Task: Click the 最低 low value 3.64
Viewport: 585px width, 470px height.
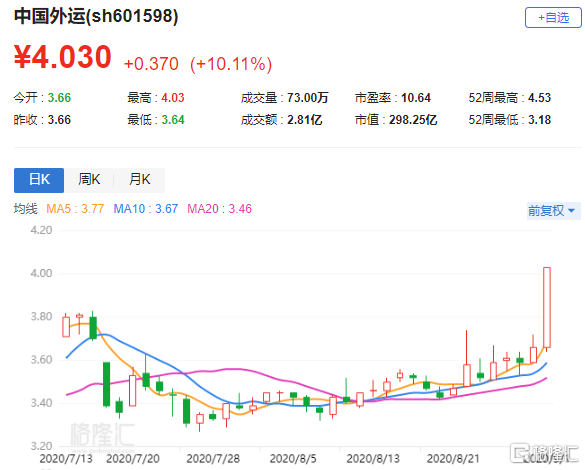Action: click(173, 120)
